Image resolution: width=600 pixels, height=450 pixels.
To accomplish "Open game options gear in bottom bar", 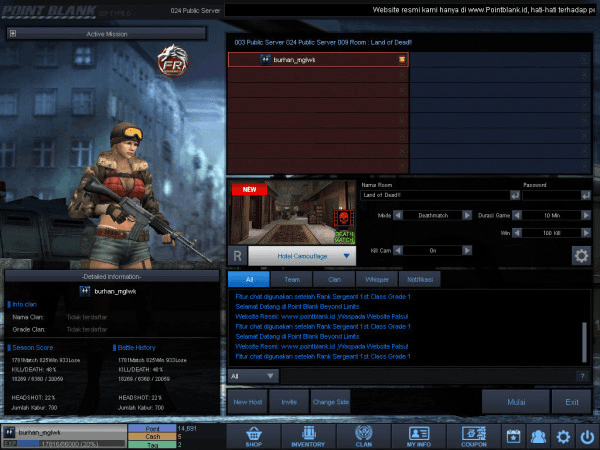I will point(563,437).
